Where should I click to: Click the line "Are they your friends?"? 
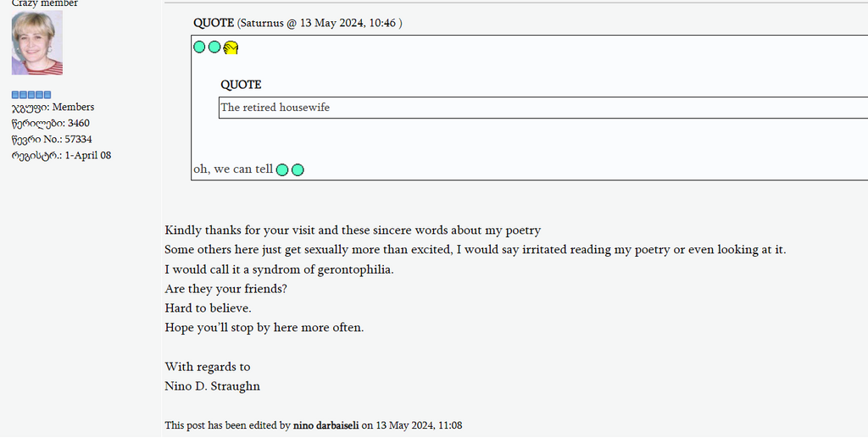point(225,289)
